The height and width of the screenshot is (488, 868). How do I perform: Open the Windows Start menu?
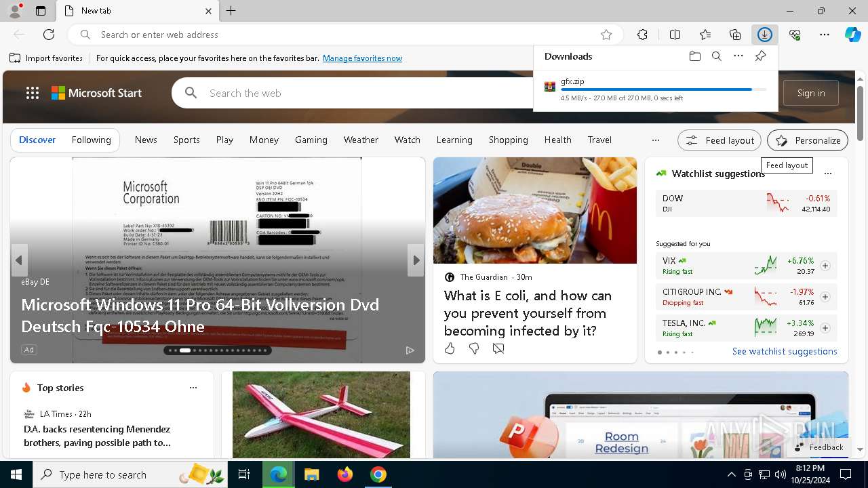pos(16,474)
